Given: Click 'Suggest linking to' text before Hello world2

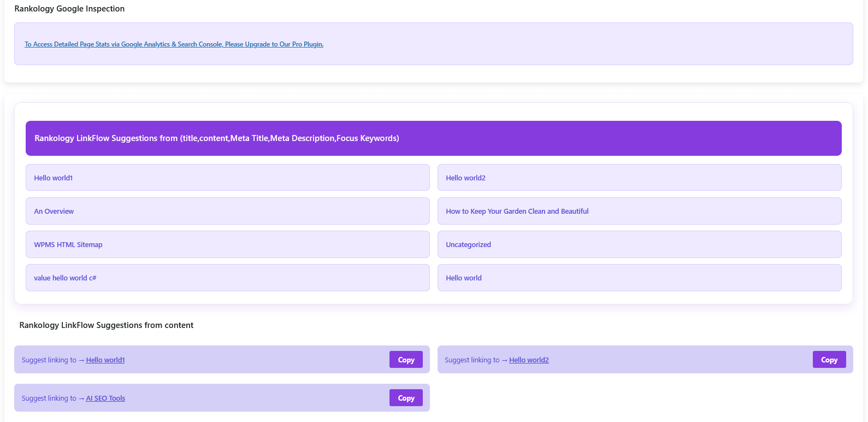Looking at the screenshot, I should pyautogui.click(x=472, y=360).
